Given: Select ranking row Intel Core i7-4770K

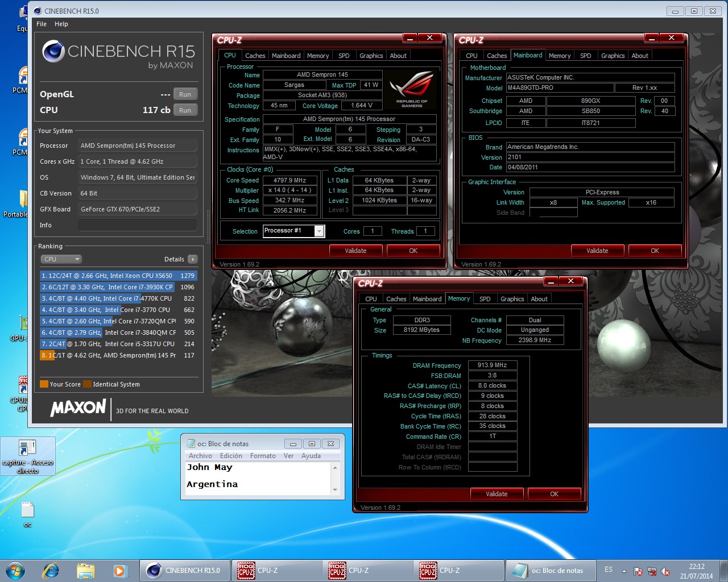Looking at the screenshot, I should [x=118, y=298].
